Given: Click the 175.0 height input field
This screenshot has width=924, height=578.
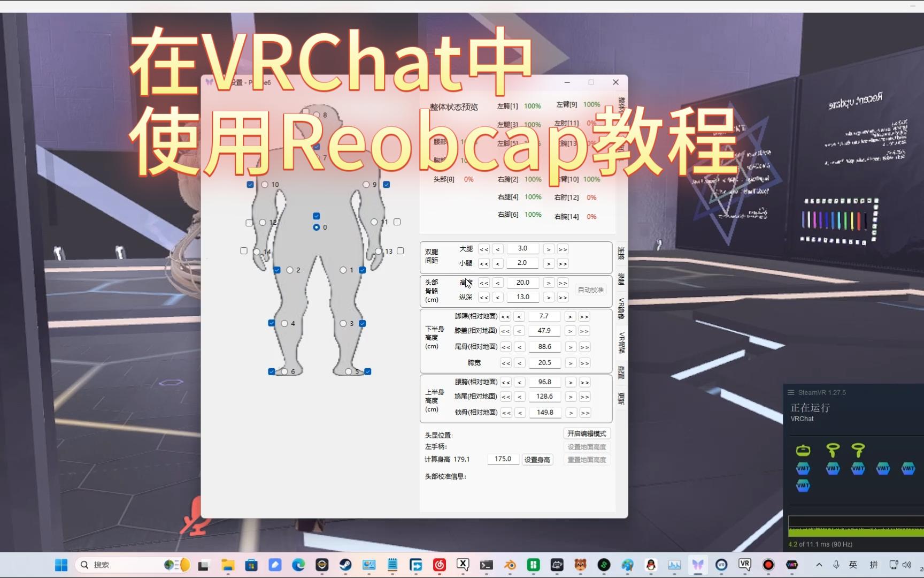Looking at the screenshot, I should click(x=503, y=459).
